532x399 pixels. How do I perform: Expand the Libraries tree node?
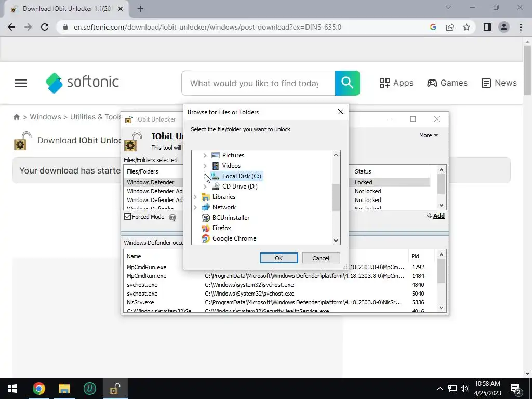195,197
